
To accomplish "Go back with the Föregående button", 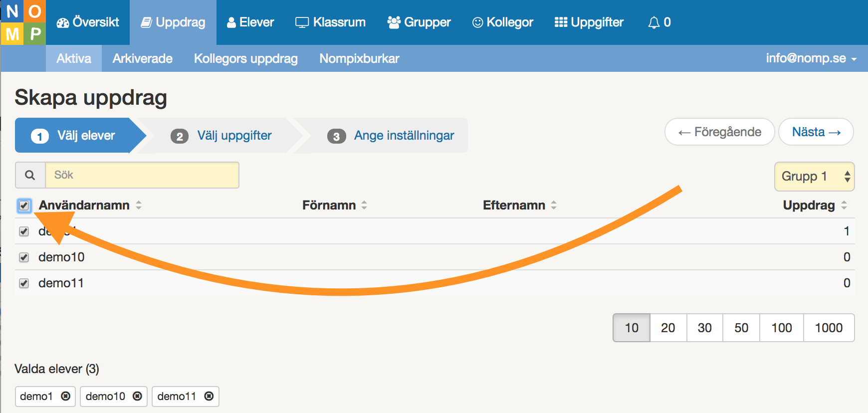I will [x=719, y=132].
